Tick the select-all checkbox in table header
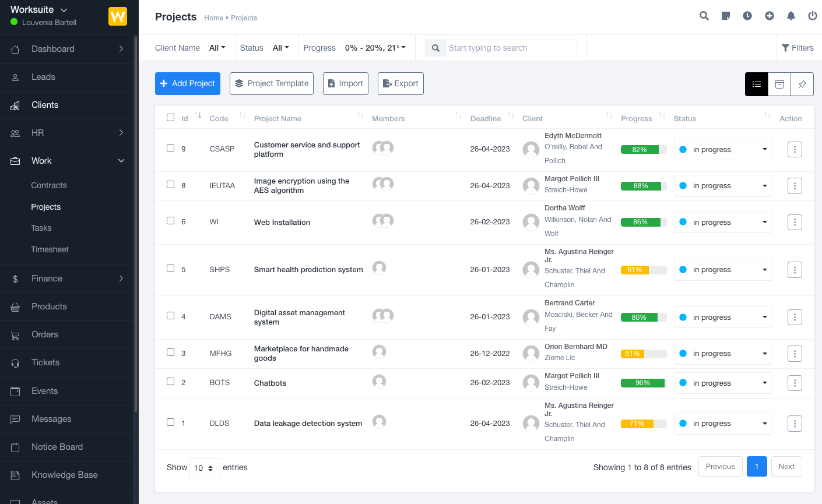This screenshot has height=504, width=822. click(170, 118)
